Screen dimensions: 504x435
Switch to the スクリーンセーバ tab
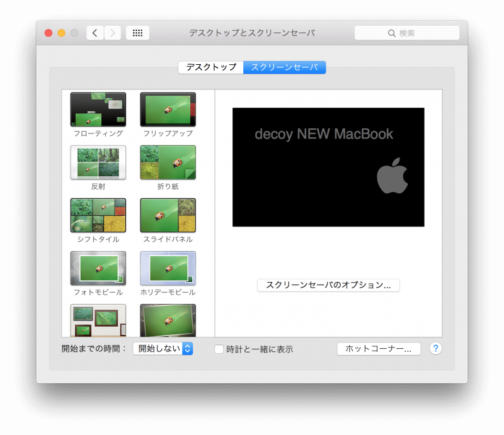point(285,67)
